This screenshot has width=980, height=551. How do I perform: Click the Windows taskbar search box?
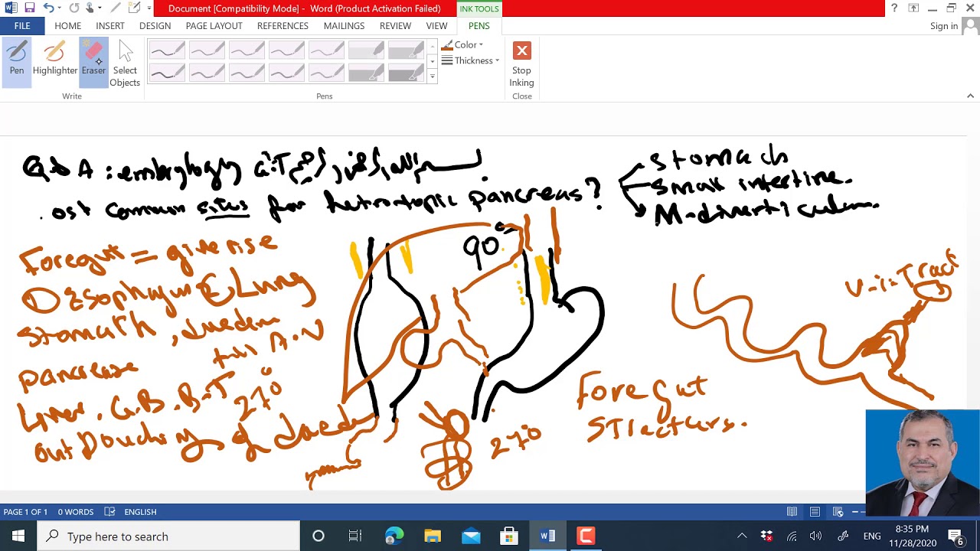pyautogui.click(x=168, y=536)
